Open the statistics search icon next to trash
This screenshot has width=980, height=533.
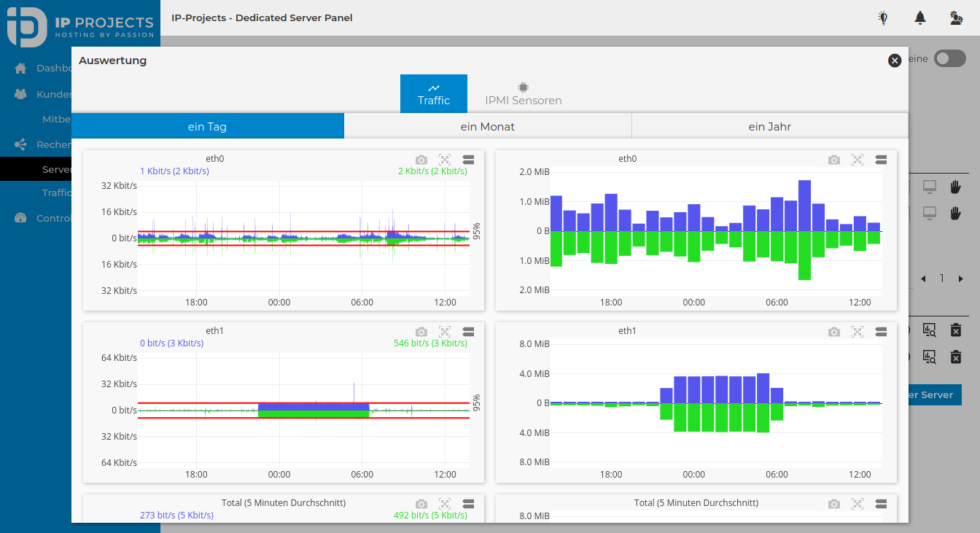(930, 330)
